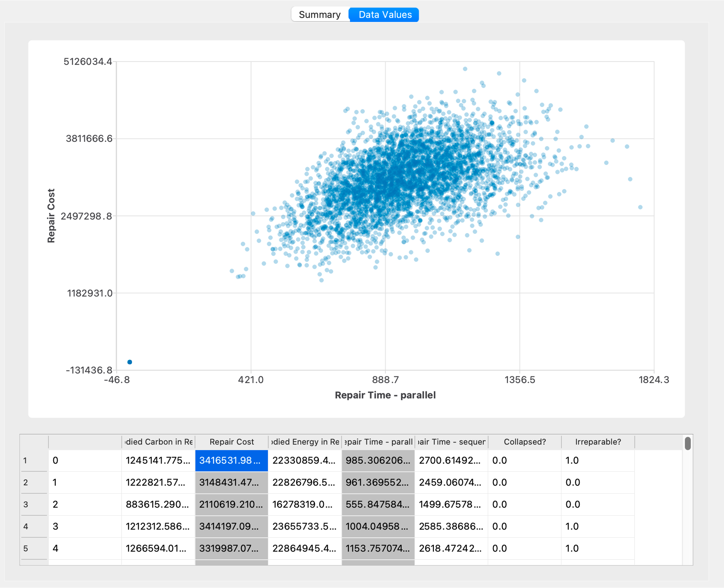The image size is (724, 588).
Task: Click the Irreparable? column header
Action: tap(598, 442)
